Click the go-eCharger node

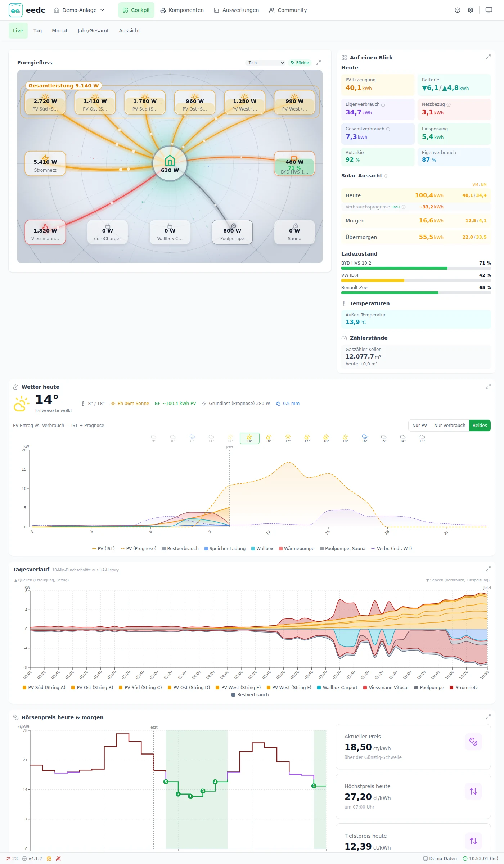click(x=108, y=232)
